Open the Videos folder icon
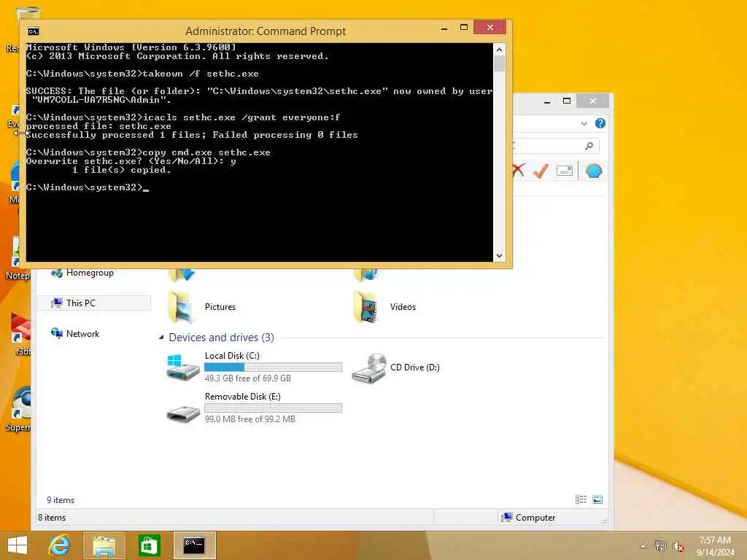The height and width of the screenshot is (560, 747). click(366, 307)
